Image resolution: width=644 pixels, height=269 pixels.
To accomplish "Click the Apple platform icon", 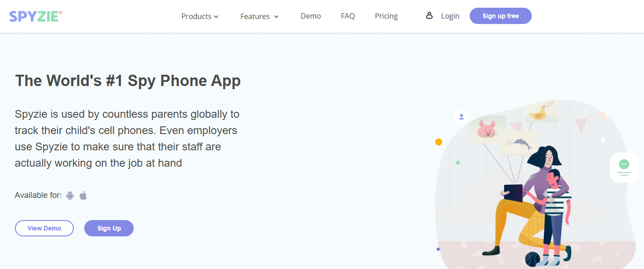I will [x=83, y=196].
